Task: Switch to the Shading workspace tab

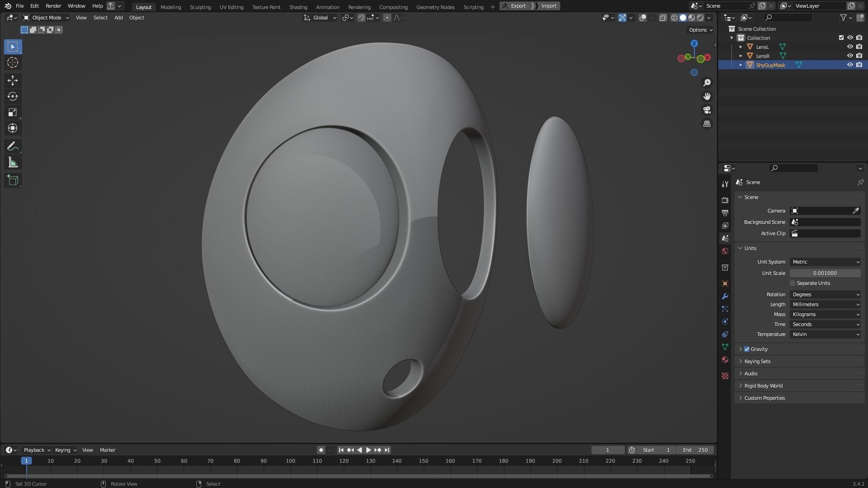Action: pyautogui.click(x=298, y=7)
